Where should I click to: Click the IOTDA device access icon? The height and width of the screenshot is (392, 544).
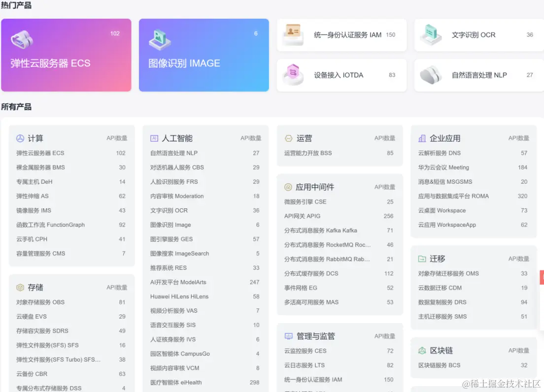(x=293, y=74)
